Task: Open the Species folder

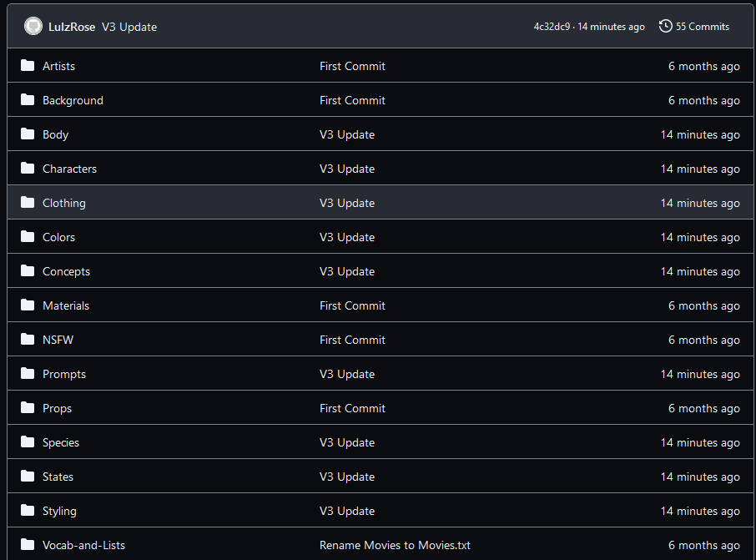Action: [61, 443]
